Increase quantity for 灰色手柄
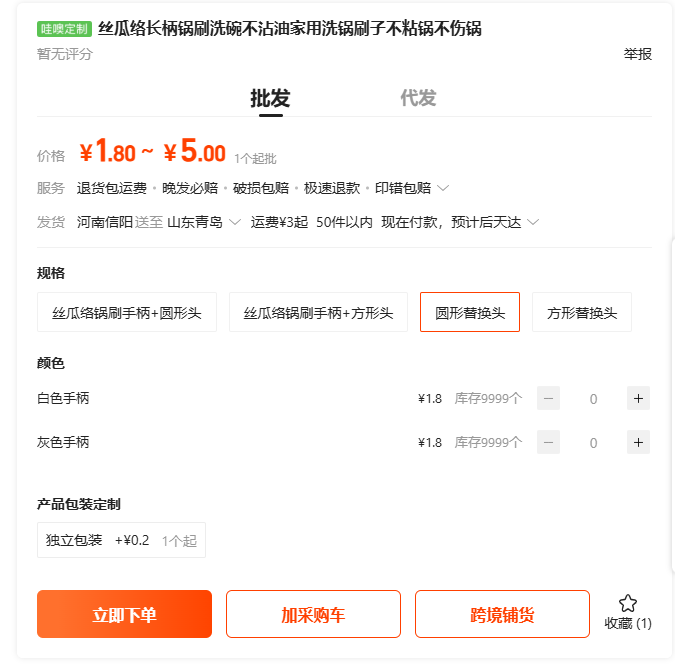The image size is (675, 671). (x=638, y=442)
